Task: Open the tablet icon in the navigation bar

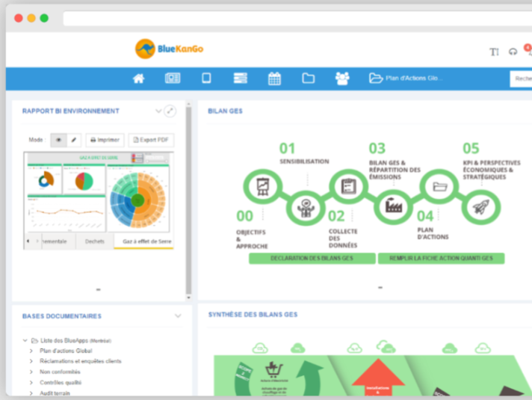Action: 206,78
